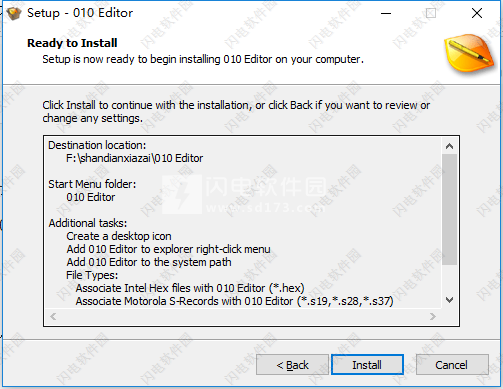Image resolution: width=503 pixels, height=389 pixels.
Task: Click the 010 Editor pen logo
Action: point(470,53)
